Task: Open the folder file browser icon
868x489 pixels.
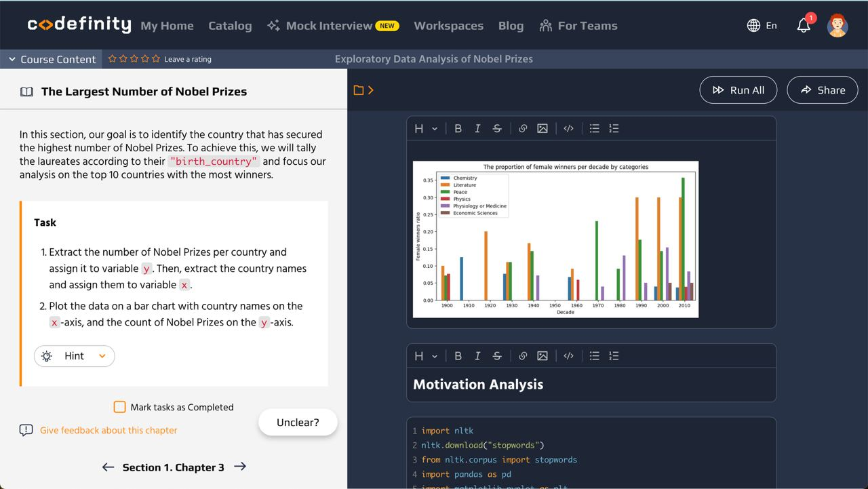Action: coord(359,90)
